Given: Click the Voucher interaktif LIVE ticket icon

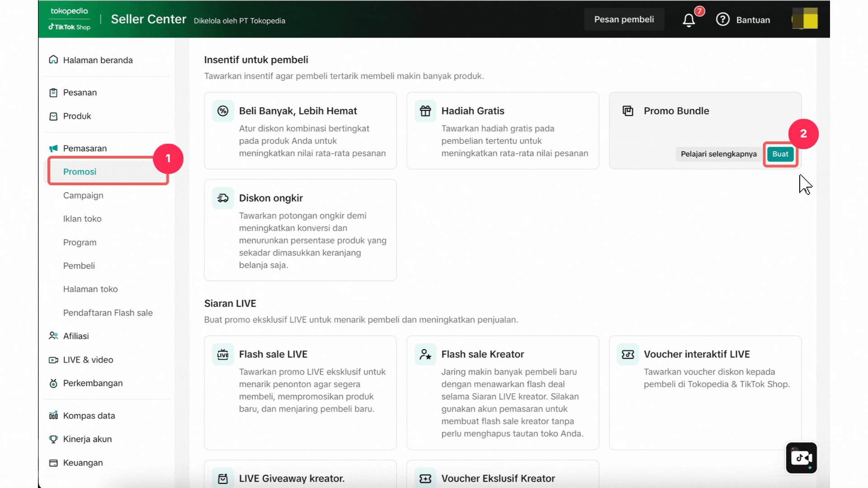Looking at the screenshot, I should point(627,355).
